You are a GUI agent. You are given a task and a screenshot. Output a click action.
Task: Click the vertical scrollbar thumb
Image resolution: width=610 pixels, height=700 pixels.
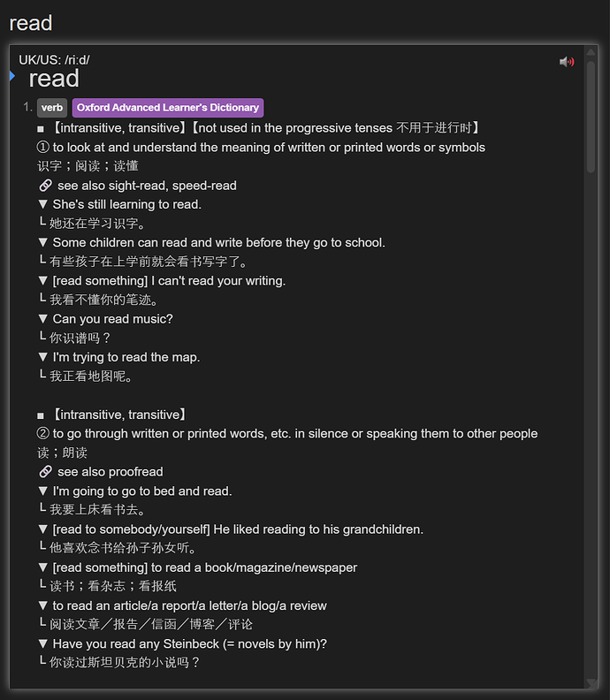click(591, 117)
